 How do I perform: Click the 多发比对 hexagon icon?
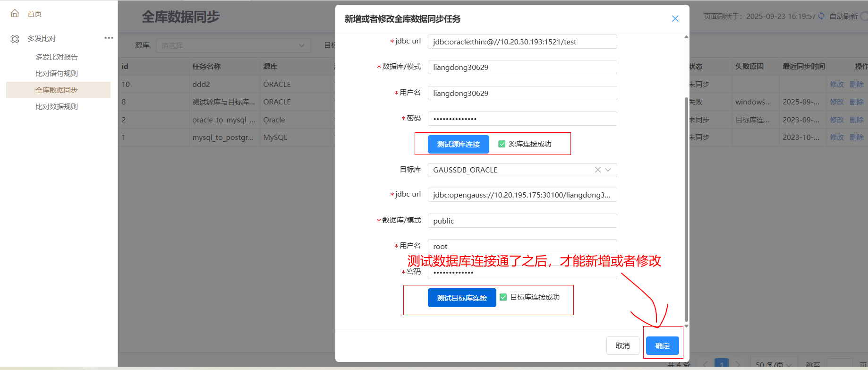pyautogui.click(x=15, y=39)
